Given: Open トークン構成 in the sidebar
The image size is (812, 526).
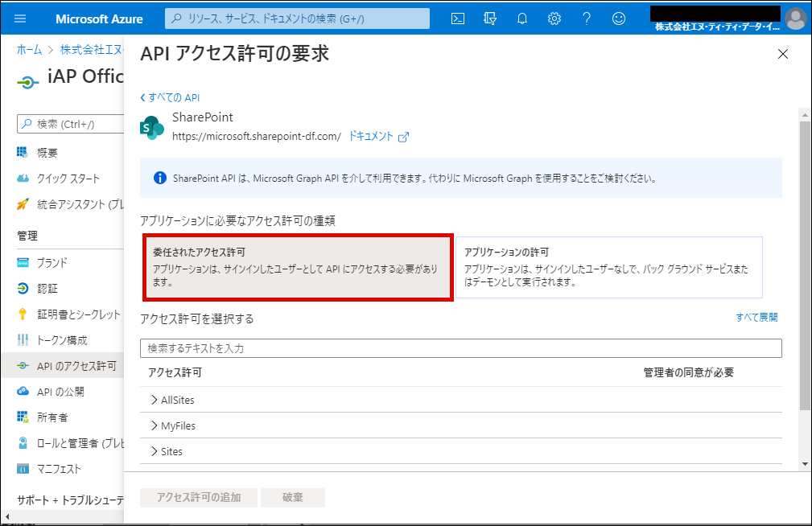Looking at the screenshot, I should pyautogui.click(x=63, y=340).
